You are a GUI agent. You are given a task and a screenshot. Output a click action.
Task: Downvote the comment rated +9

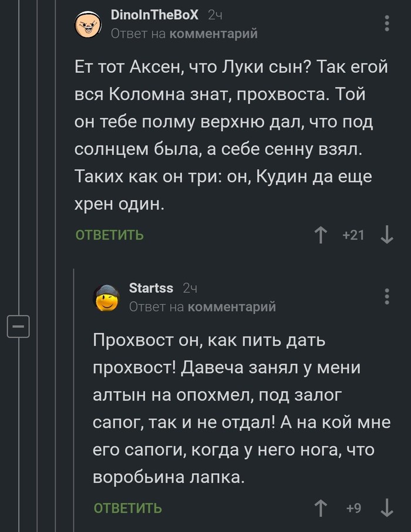point(387,508)
